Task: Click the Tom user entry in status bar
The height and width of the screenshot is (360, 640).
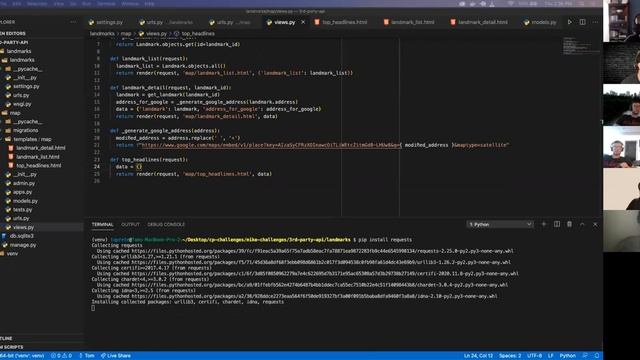Action: [87, 356]
